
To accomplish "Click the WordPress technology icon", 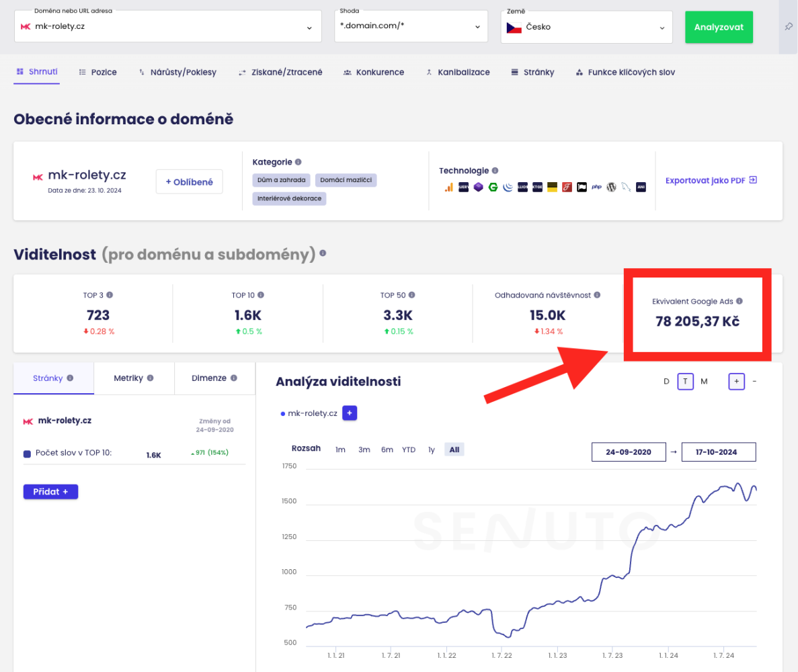I will pyautogui.click(x=611, y=187).
